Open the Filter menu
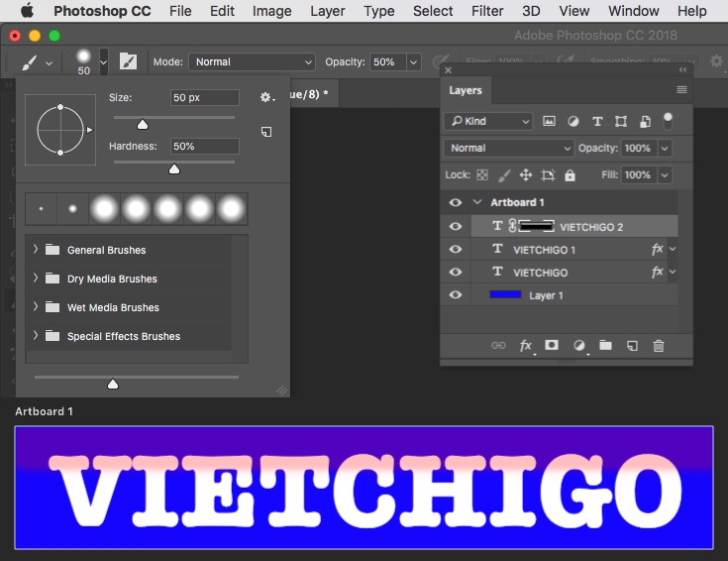Image resolution: width=728 pixels, height=561 pixels. click(487, 11)
